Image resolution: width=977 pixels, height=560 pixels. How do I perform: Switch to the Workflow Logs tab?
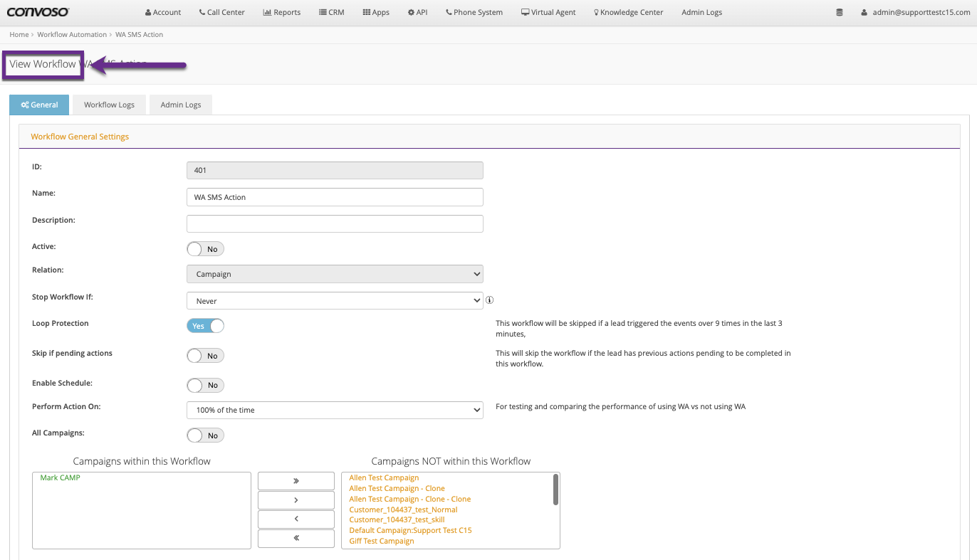[109, 105]
